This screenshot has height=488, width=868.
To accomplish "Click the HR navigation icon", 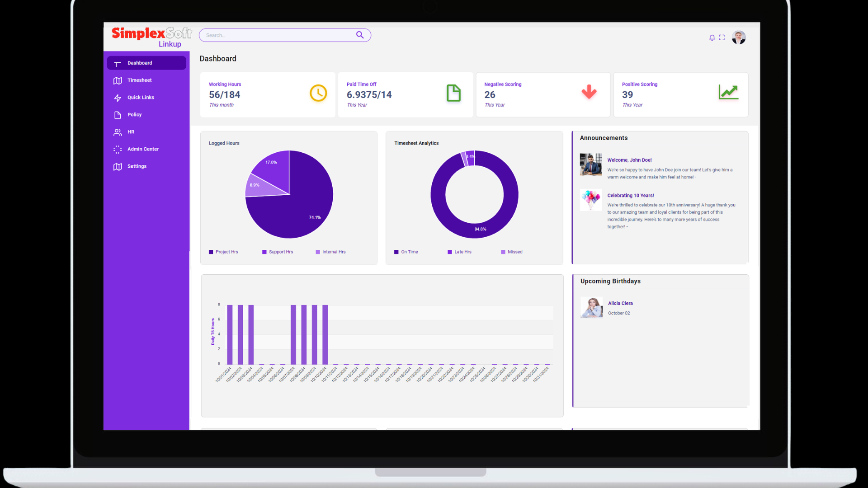I will tap(118, 131).
